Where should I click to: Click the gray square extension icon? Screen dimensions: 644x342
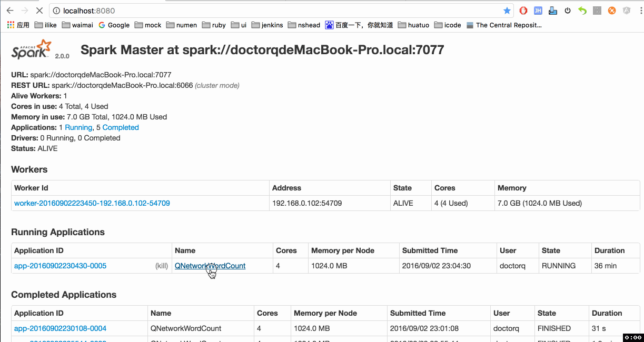[x=597, y=11]
